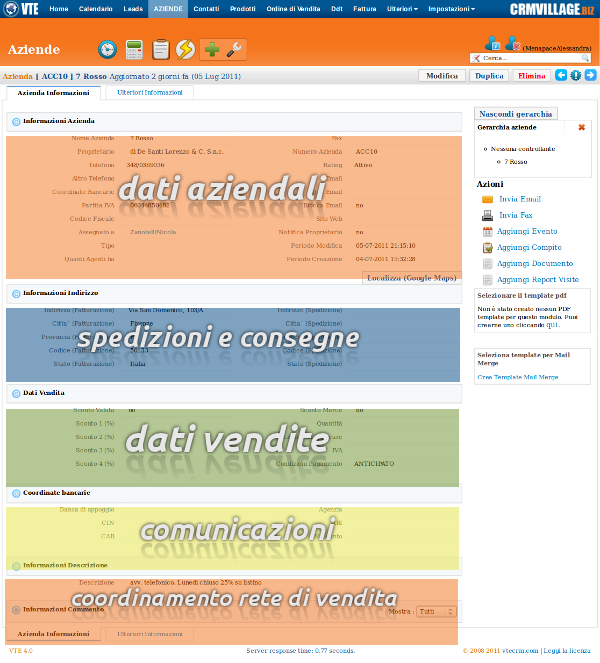Open the Prodotti menu

[x=243, y=8]
